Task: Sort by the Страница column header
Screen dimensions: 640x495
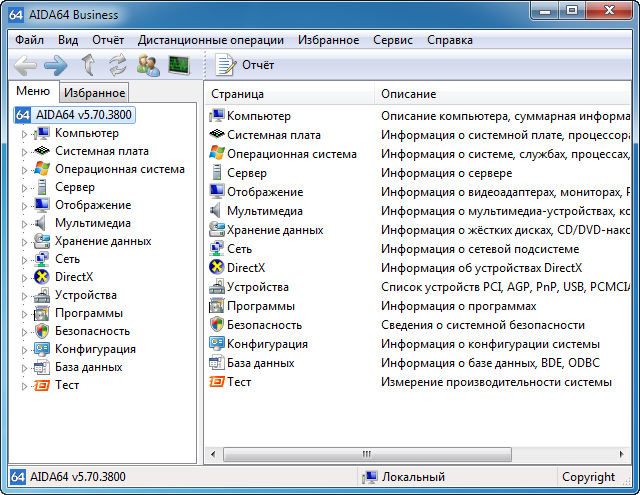Action: pos(290,93)
